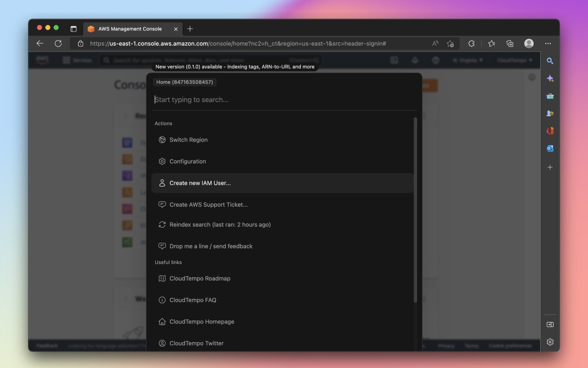Open a new browser tab
Screen dimensions: 588x368
click(x=190, y=29)
